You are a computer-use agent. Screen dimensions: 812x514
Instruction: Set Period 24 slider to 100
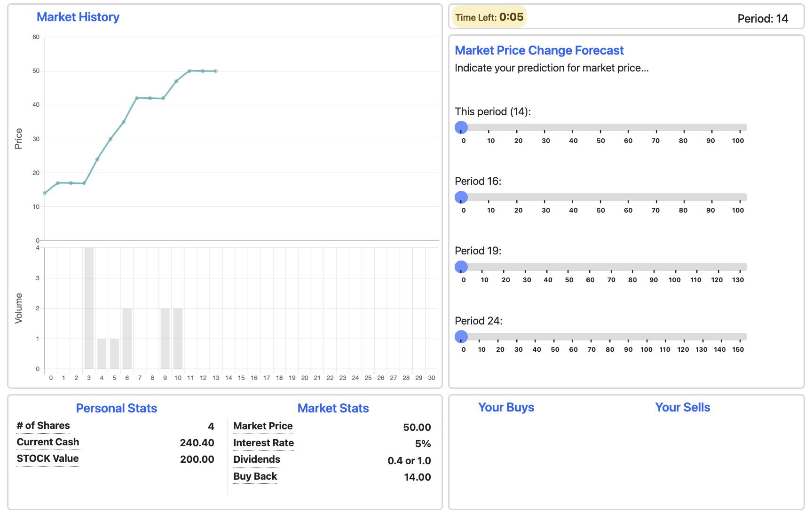pos(646,337)
